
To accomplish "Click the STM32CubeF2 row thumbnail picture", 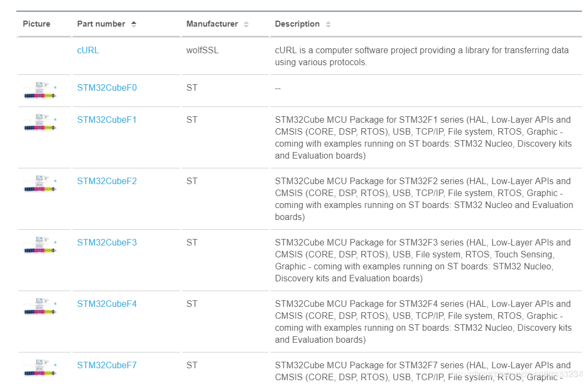I will click(40, 184).
